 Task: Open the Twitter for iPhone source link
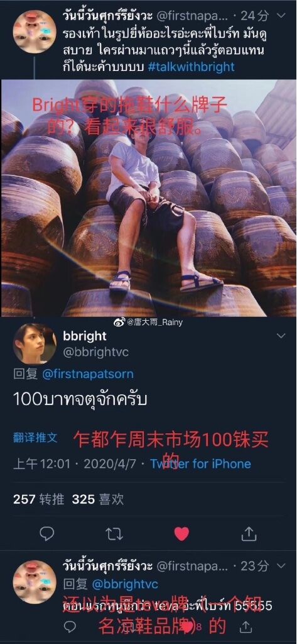pos(200,464)
